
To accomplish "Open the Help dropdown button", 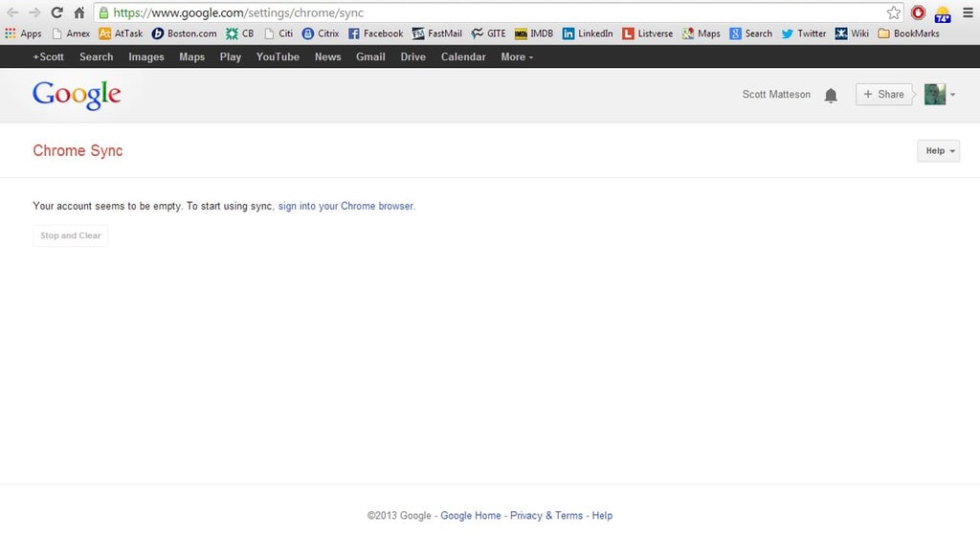I will (x=938, y=150).
